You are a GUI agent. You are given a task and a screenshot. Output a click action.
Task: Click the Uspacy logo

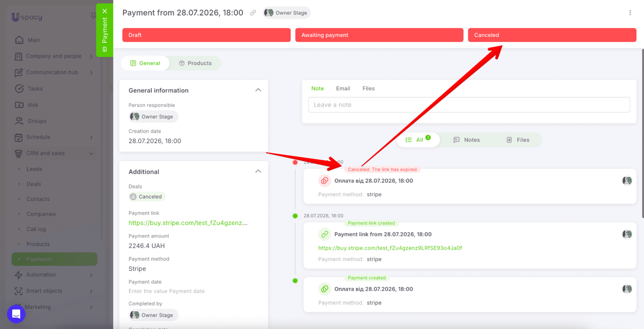pos(27,17)
